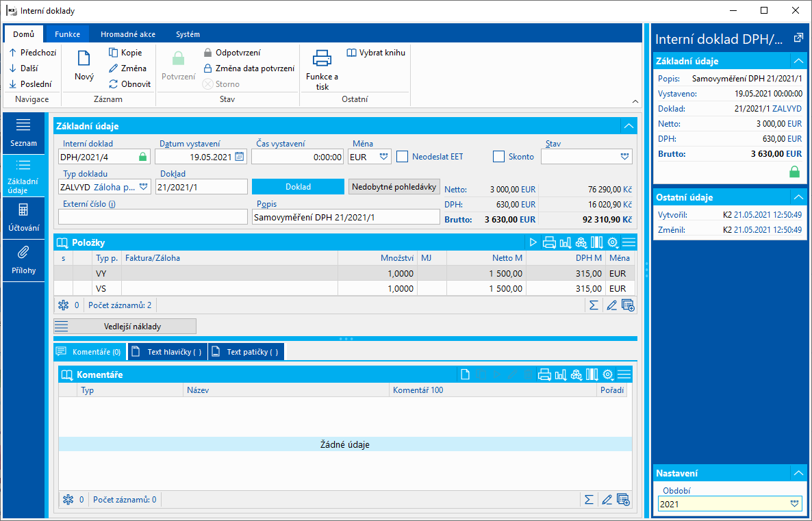Open Text hlavičky tab
Viewport: 812px width, 521px height.
tap(168, 352)
